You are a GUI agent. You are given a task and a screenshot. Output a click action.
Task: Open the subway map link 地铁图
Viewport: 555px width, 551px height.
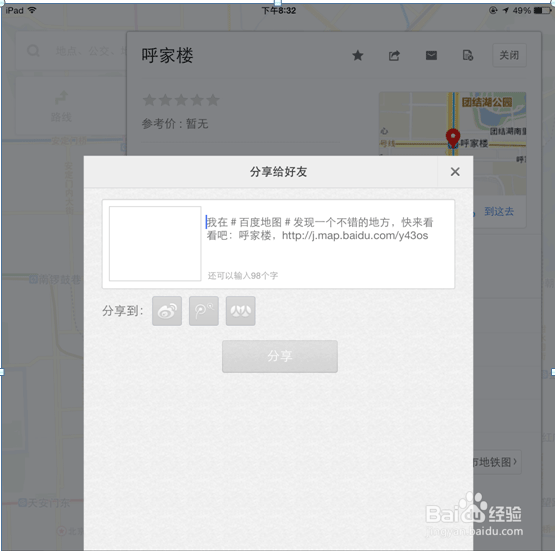(x=496, y=462)
